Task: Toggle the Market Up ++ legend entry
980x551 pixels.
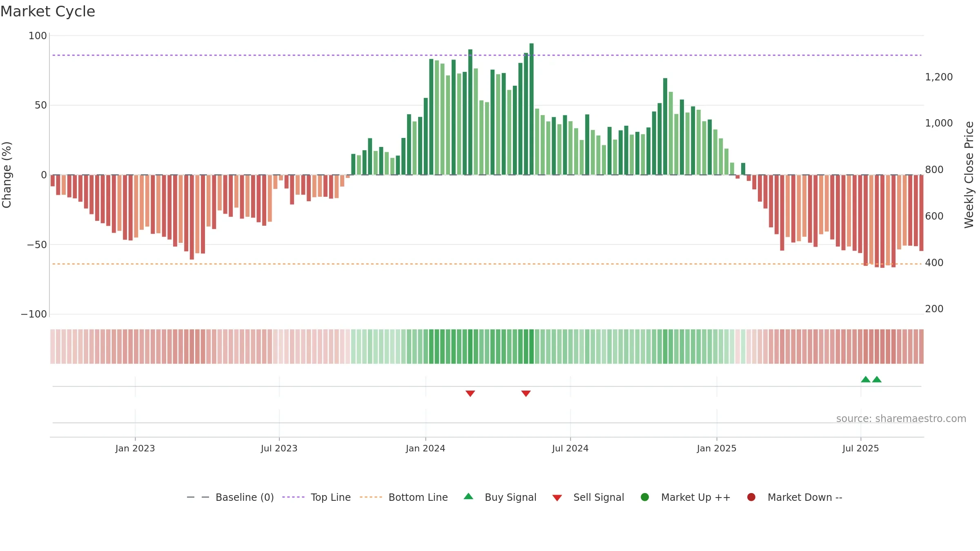Action: pyautogui.click(x=685, y=497)
